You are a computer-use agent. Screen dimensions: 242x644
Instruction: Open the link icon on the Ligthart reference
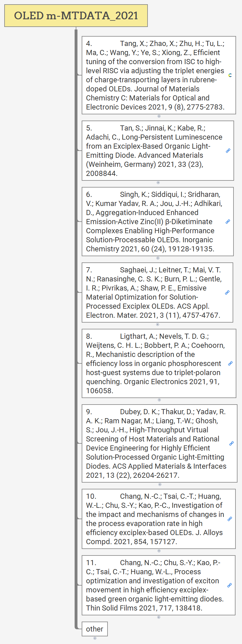[x=230, y=363]
